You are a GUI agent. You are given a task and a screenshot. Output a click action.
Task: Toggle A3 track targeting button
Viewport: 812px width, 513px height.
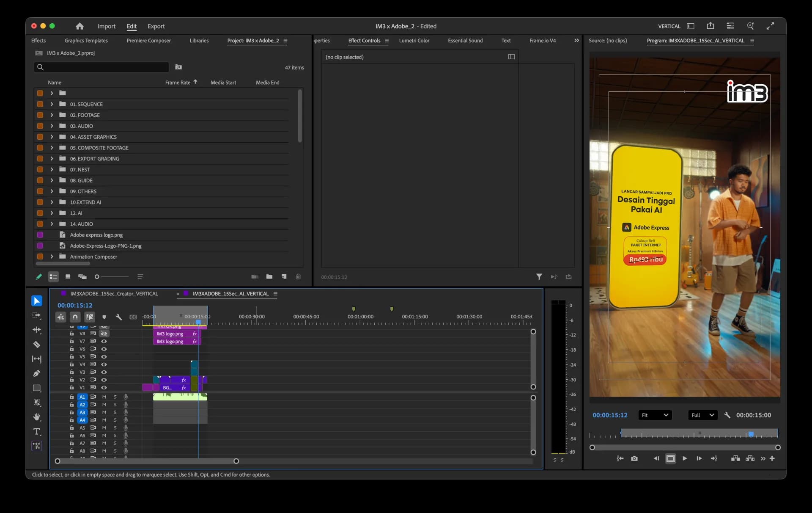click(82, 412)
